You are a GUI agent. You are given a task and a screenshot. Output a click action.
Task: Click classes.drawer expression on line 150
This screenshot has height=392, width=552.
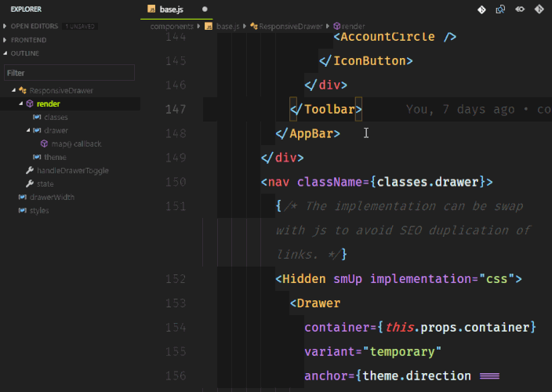tap(428, 182)
